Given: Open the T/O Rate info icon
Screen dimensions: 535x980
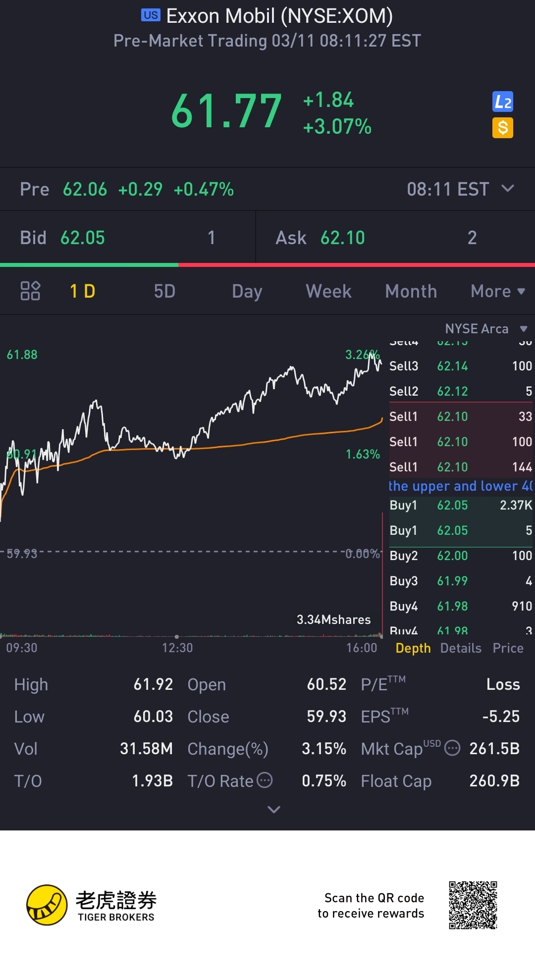Looking at the screenshot, I should point(265,780).
